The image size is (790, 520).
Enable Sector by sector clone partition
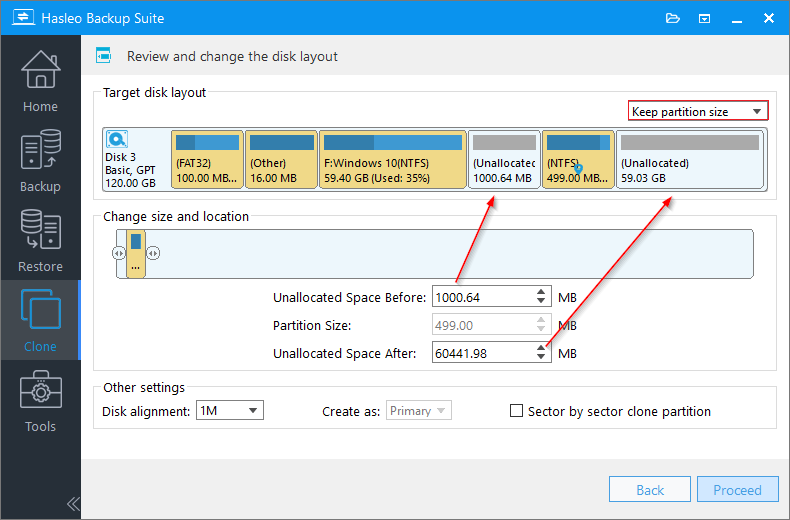point(516,411)
